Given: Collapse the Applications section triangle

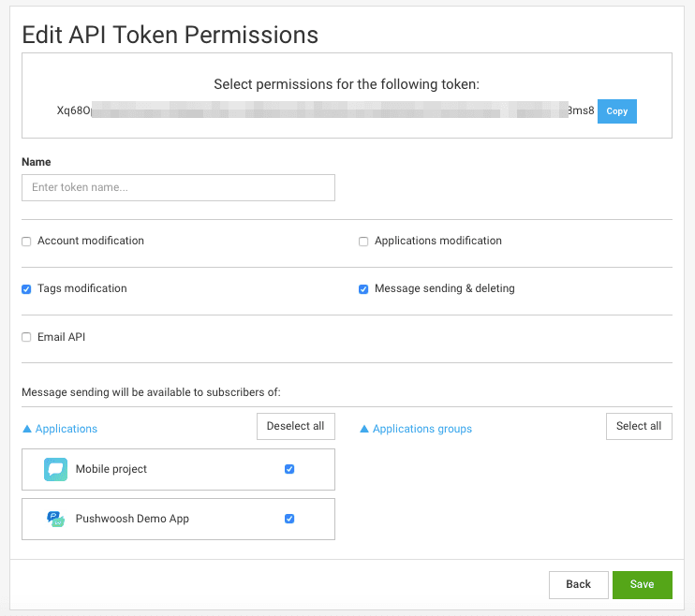Looking at the screenshot, I should pos(26,429).
